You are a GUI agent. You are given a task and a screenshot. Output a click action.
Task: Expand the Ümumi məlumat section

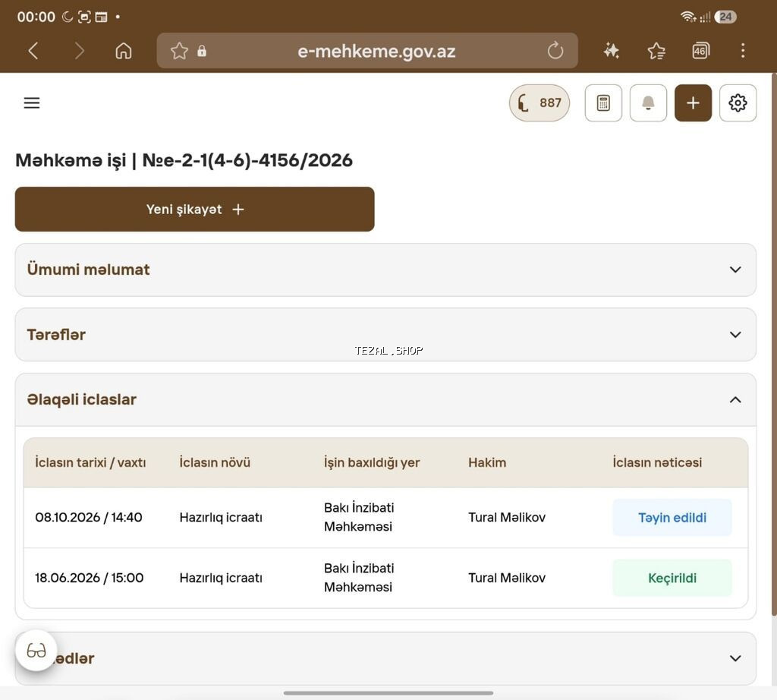[x=385, y=270]
